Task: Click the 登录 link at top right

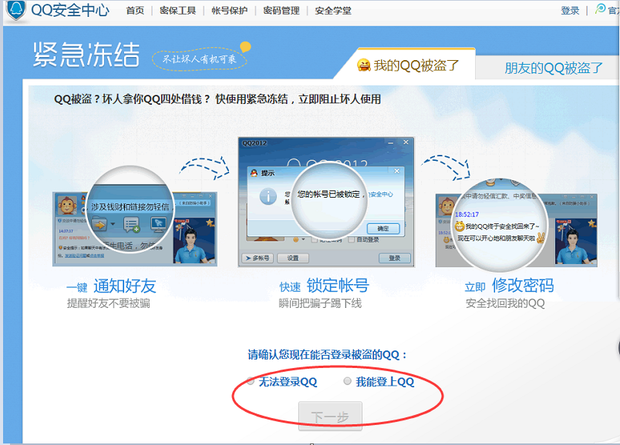Action: [570, 11]
